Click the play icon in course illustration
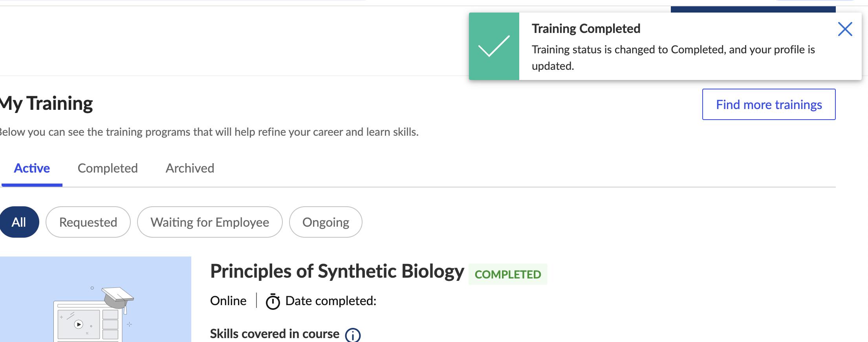 79,324
